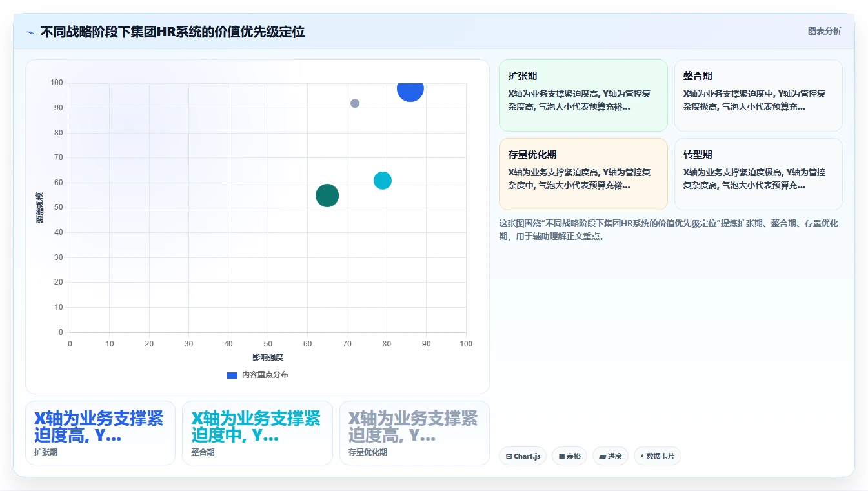This screenshot has height=491, width=868.
Task: Open the 扩张期 green info card
Action: (583, 95)
